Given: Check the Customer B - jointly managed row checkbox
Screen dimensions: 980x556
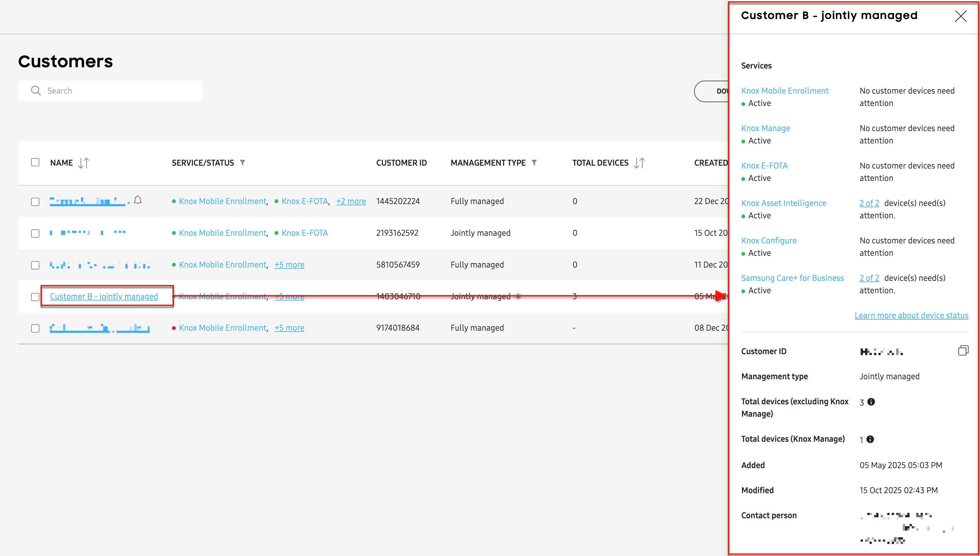Looking at the screenshot, I should click(35, 297).
